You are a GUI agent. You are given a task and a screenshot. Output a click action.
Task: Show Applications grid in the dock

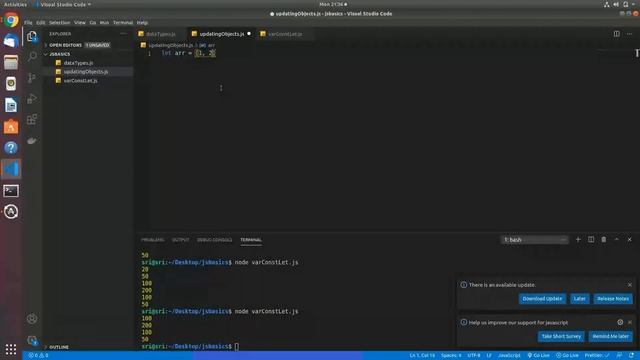click(11, 349)
